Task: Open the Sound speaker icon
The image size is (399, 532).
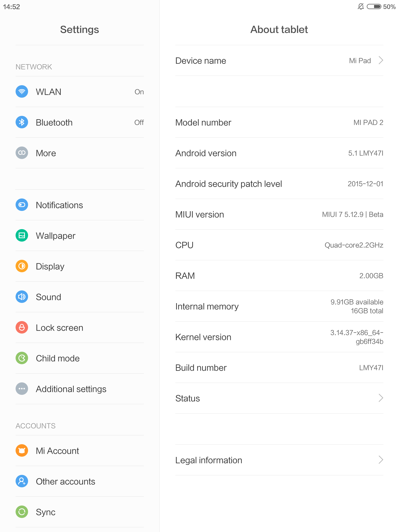Action: [22, 297]
